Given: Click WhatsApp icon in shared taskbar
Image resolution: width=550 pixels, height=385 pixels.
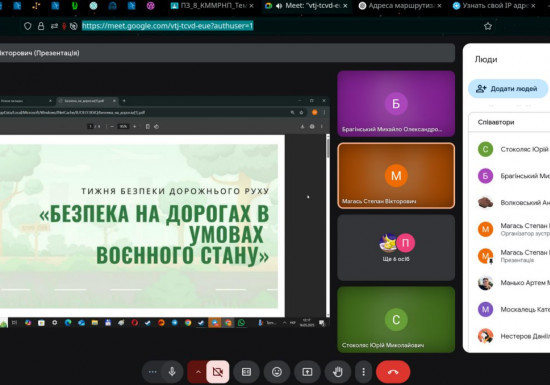Looking at the screenshot, I should [x=241, y=323].
